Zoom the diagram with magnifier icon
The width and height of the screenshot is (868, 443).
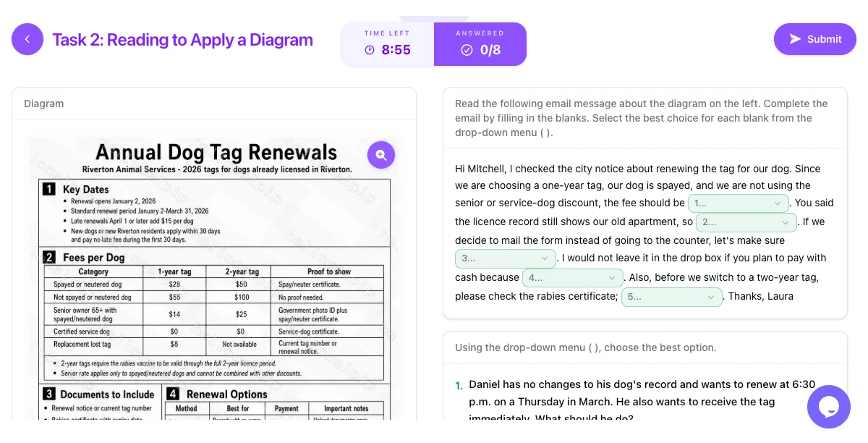pyautogui.click(x=381, y=154)
